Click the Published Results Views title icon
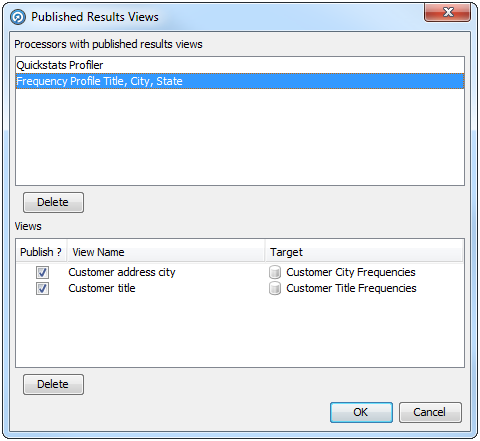 point(18,17)
